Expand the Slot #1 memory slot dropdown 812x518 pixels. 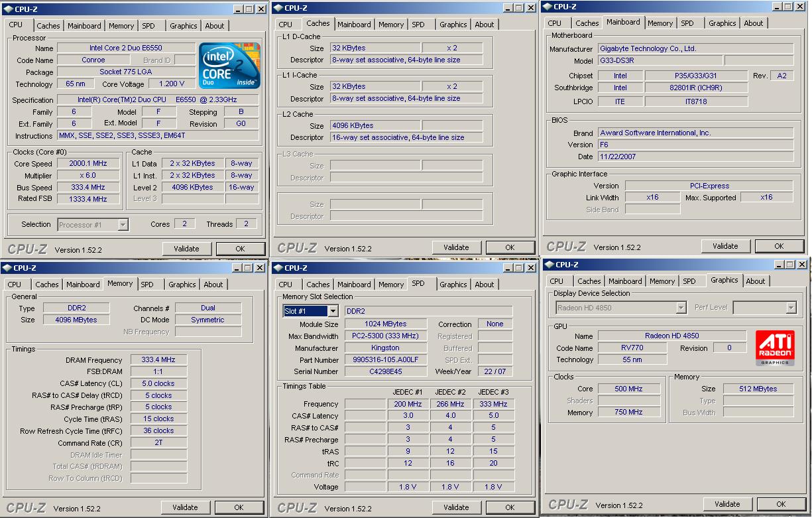[332, 311]
